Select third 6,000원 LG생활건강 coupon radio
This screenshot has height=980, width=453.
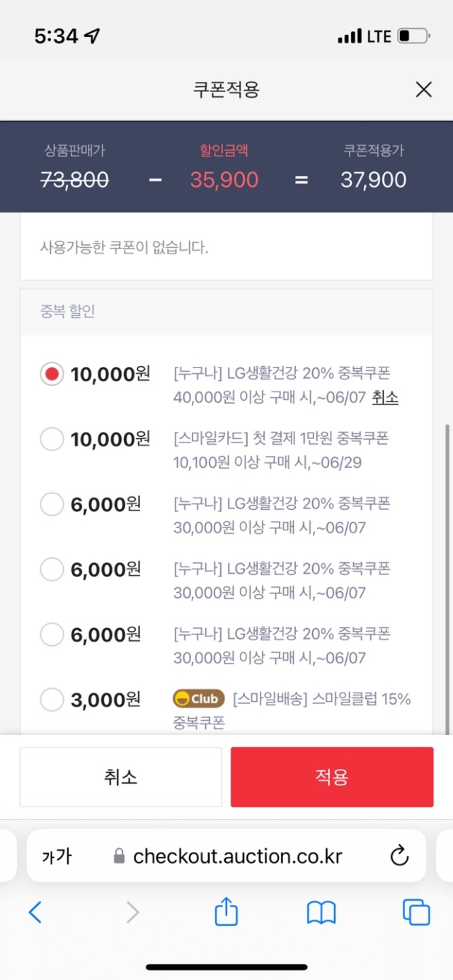(52, 634)
